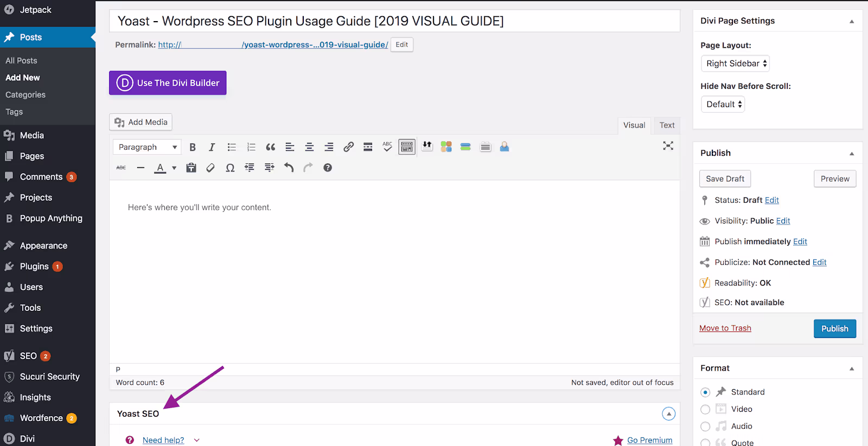Switch to Text editor tab
Screen dimensions: 868x446
click(x=667, y=125)
